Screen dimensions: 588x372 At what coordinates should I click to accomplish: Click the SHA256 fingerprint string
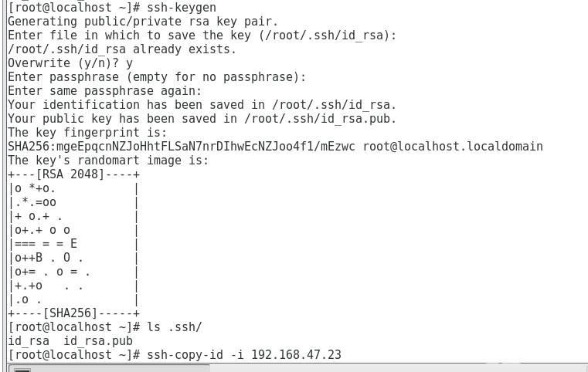pyautogui.click(x=182, y=146)
